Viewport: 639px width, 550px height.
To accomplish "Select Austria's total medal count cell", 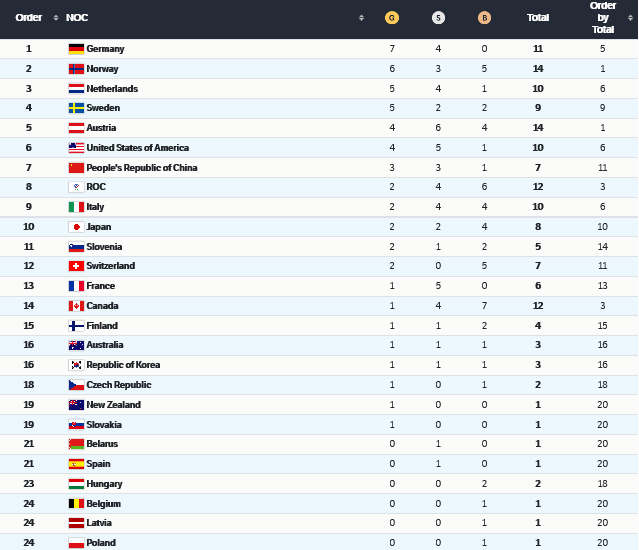I will (x=538, y=128).
